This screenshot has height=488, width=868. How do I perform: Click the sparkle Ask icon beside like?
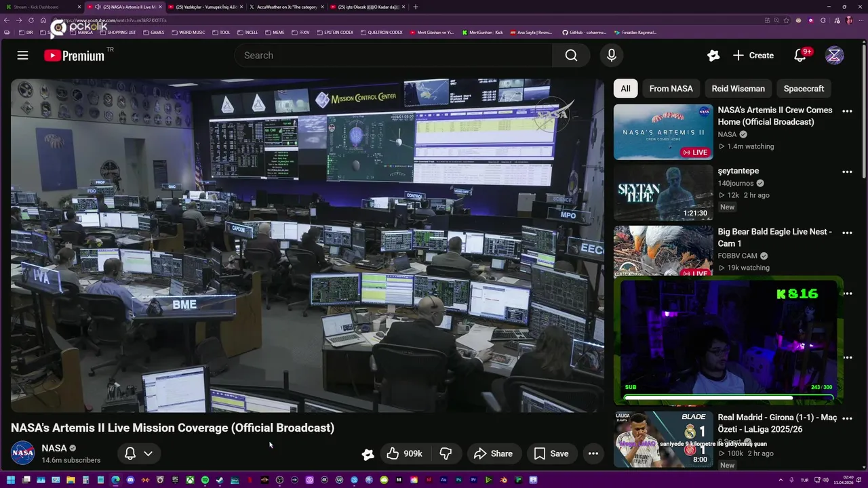tap(368, 454)
